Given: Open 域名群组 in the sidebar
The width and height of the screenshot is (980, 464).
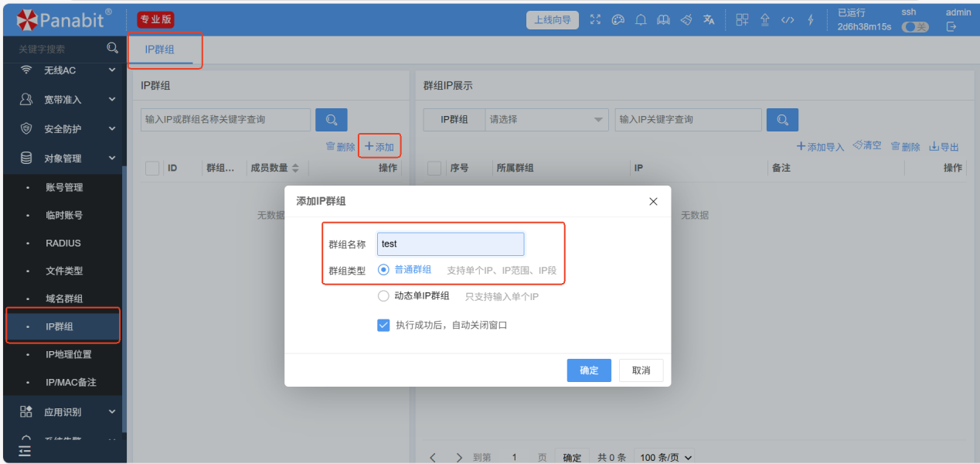Looking at the screenshot, I should coord(64,299).
